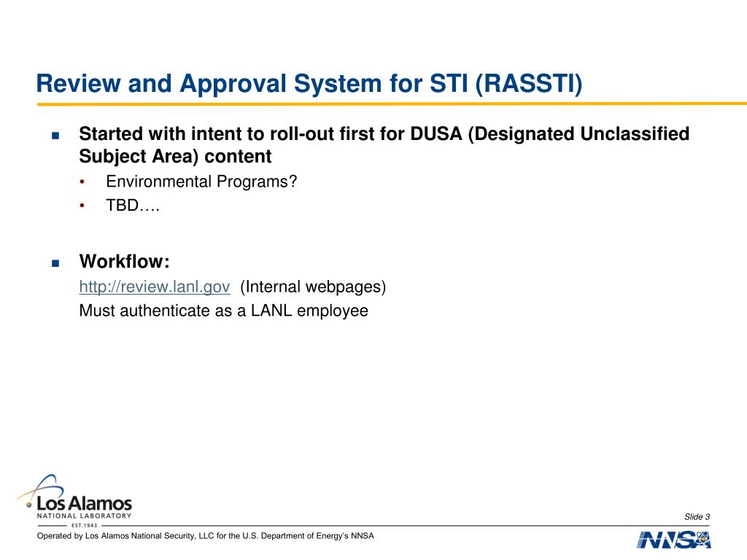747x560 pixels.
Task: Click the 'Operated by Los Alamos National Security' footer text
Action: (205, 536)
